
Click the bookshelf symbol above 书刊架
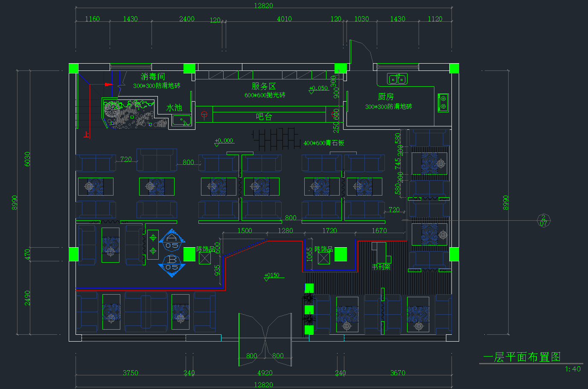[381, 252]
